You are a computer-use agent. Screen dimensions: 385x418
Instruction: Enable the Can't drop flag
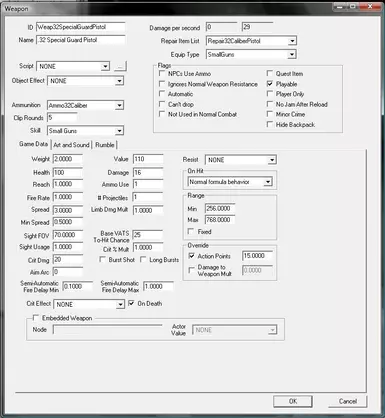162,104
